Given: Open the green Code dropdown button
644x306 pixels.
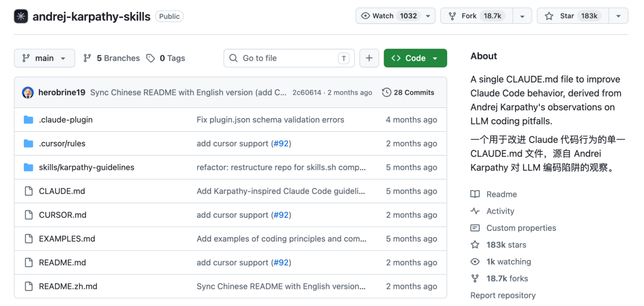Looking at the screenshot, I should pos(415,58).
